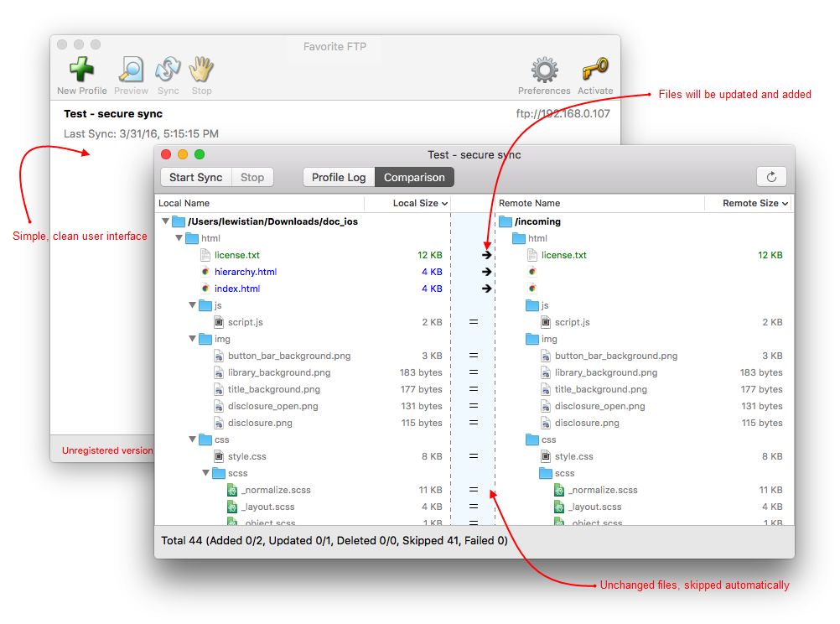
Task: Click the Activate key icon
Action: [595, 70]
